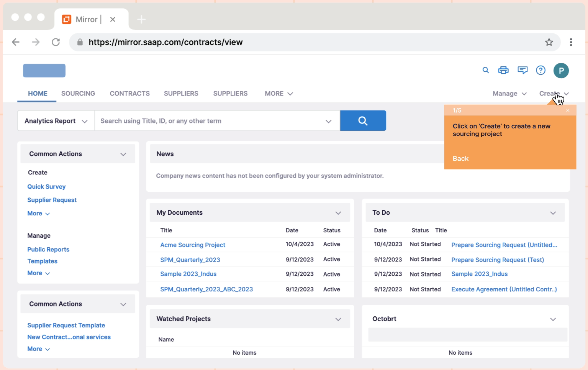Click the Watched Projects Name column header
Viewport: 588px width, 370px height.
point(166,339)
